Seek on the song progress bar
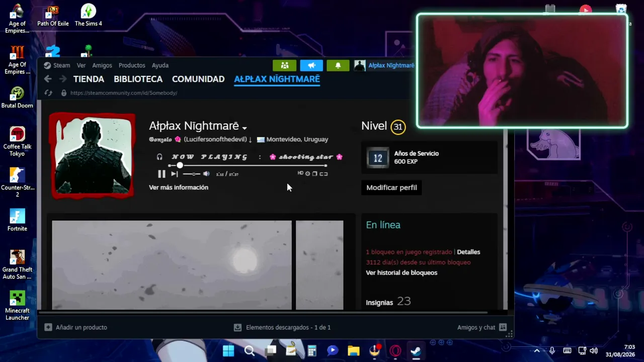This screenshot has width=644, height=362. (248, 165)
